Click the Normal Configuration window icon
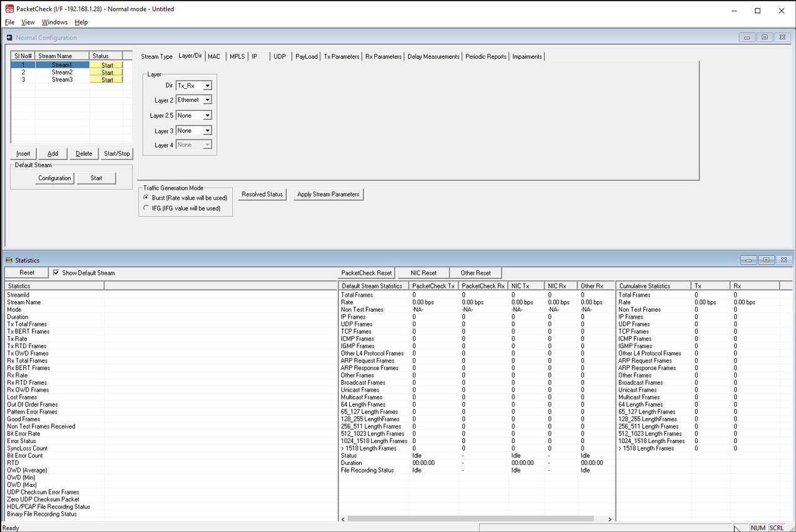Image resolution: width=796 pixels, height=532 pixels. 9,38
